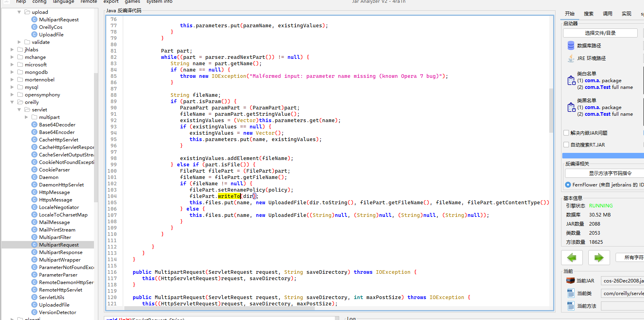Click the database path icon
Screen dimensions: 644x320
571,45
